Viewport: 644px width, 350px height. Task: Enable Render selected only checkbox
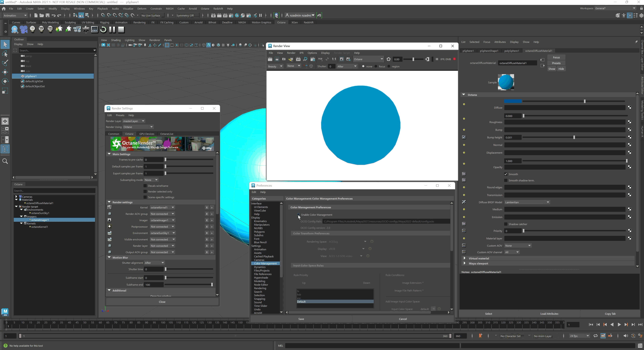pos(145,191)
